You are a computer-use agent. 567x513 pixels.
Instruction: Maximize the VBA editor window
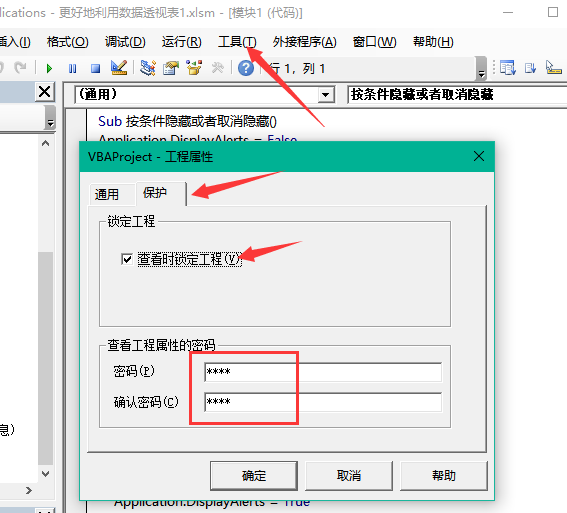[553, 12]
